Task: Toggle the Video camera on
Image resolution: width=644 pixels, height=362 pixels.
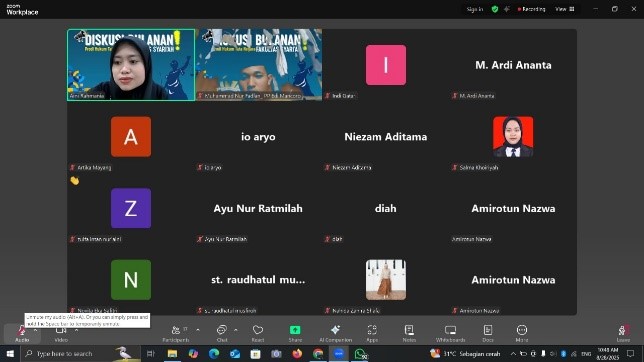Action: click(61, 333)
